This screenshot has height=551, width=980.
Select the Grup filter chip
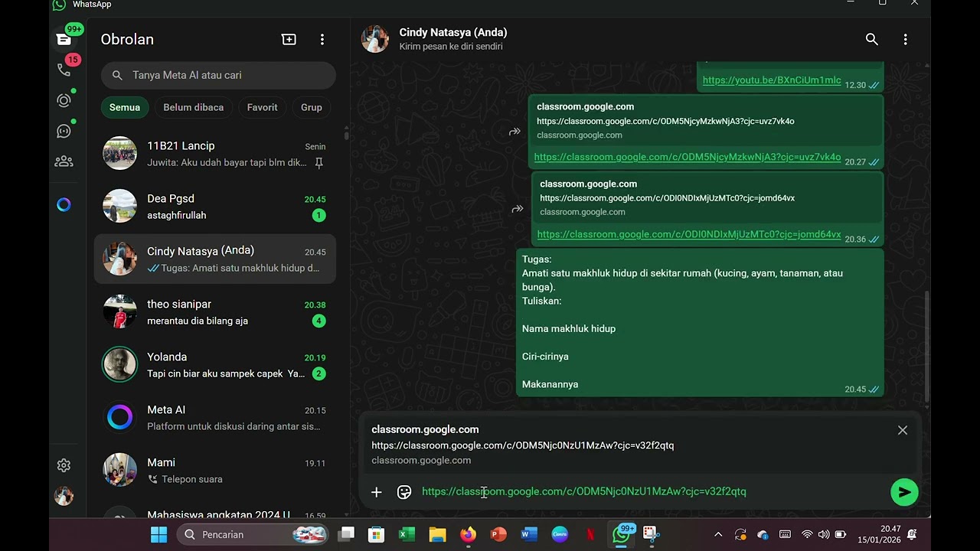point(312,107)
